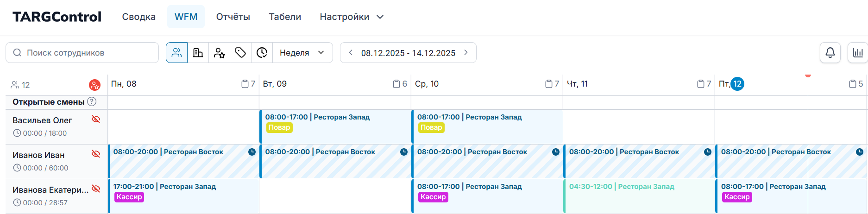Select the tag view icon
The height and width of the screenshot is (214, 868).
pyautogui.click(x=240, y=53)
